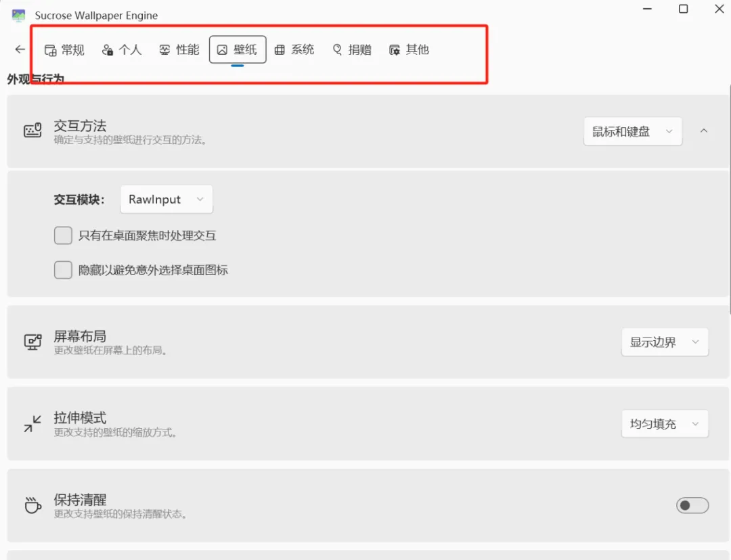Switch to the 个人 personal tab
731x560 pixels.
click(x=122, y=50)
